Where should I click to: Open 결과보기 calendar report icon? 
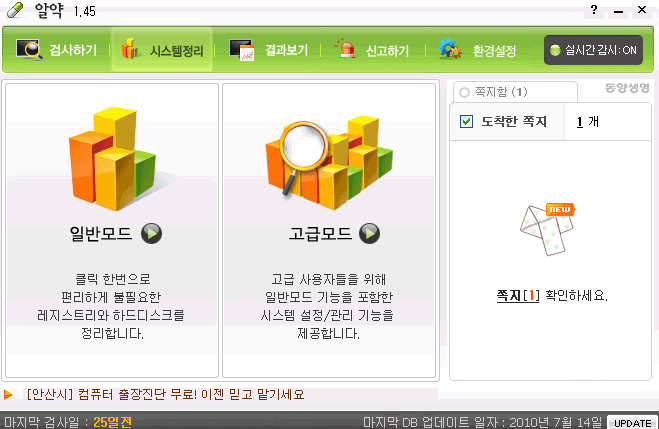[242, 50]
